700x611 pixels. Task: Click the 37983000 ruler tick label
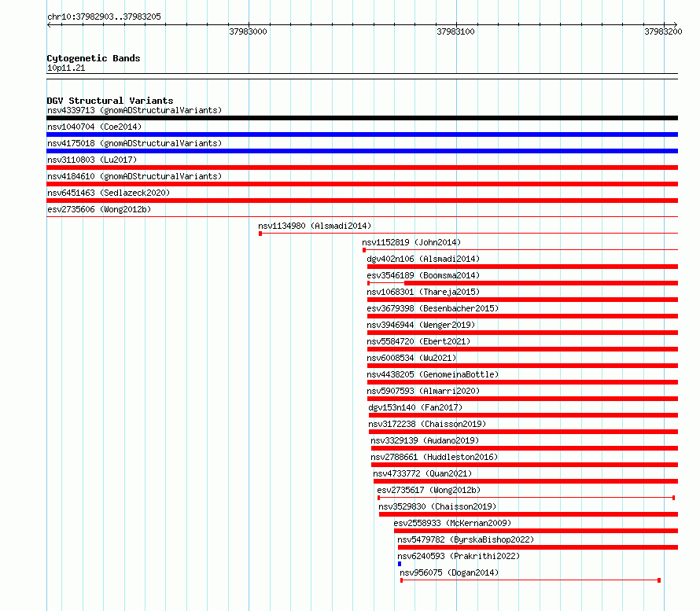pyautogui.click(x=248, y=31)
